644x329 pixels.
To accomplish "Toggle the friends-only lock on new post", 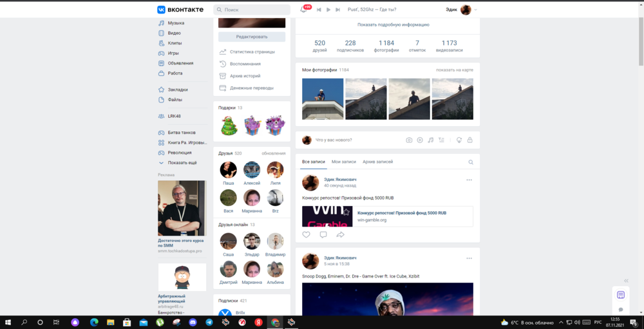I will point(469,140).
